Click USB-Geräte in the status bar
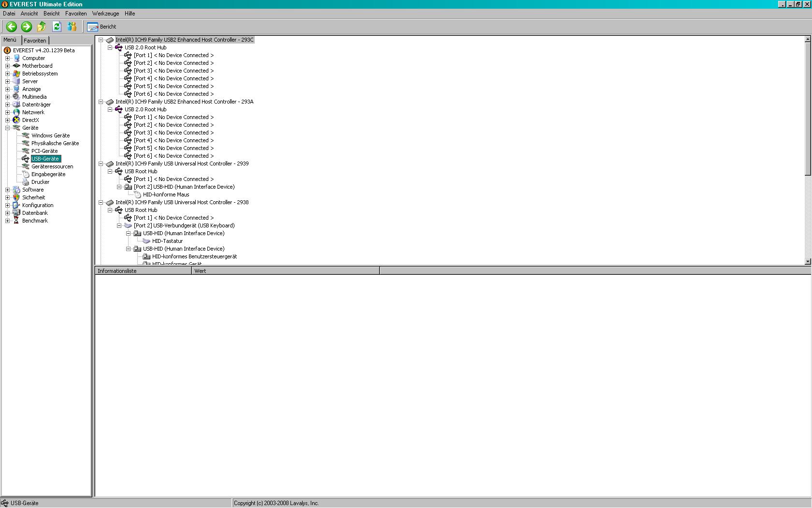Screen dimensions: 812x508 [x=24, y=503]
